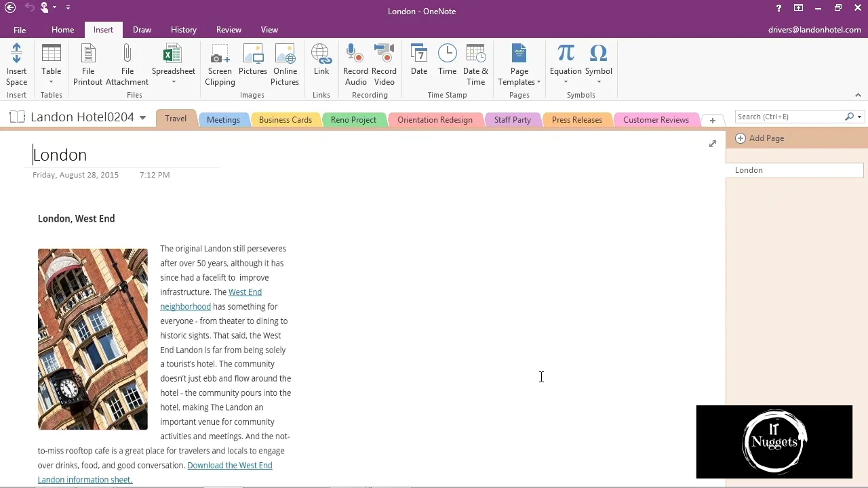Insert a Symbol
The image size is (868, 488).
[x=598, y=65]
